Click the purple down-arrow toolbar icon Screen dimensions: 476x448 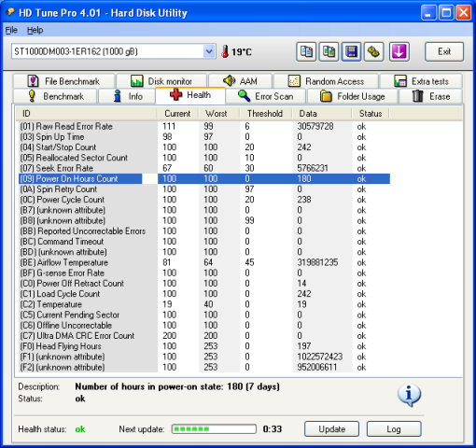(399, 51)
